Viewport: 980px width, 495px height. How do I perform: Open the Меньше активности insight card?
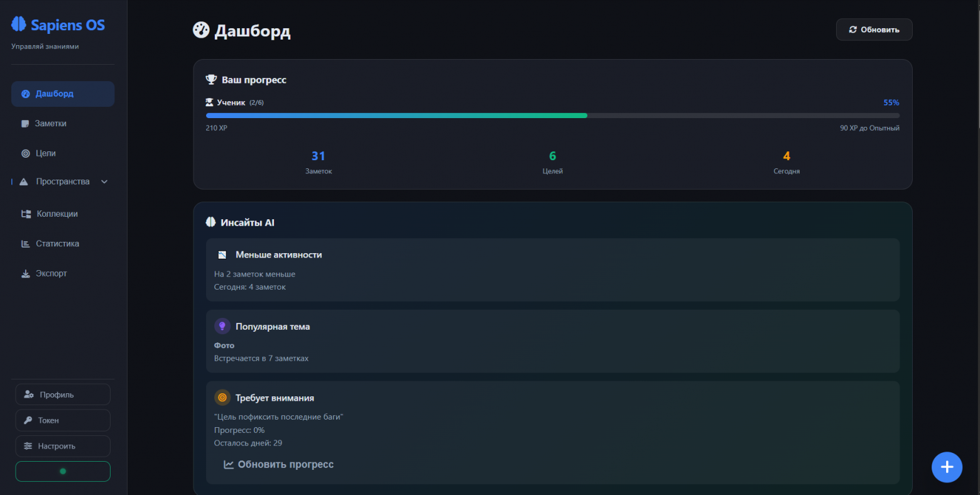click(552, 270)
